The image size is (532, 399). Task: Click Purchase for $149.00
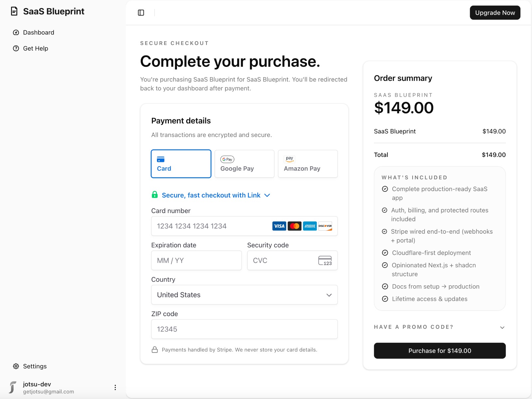click(440, 350)
